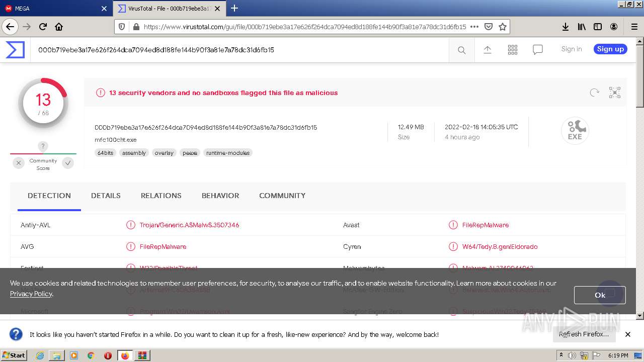Click Cyren W64/Tedy.B.gen!Eldorado result
Viewport: 644px width, 362px height.
pos(500,246)
